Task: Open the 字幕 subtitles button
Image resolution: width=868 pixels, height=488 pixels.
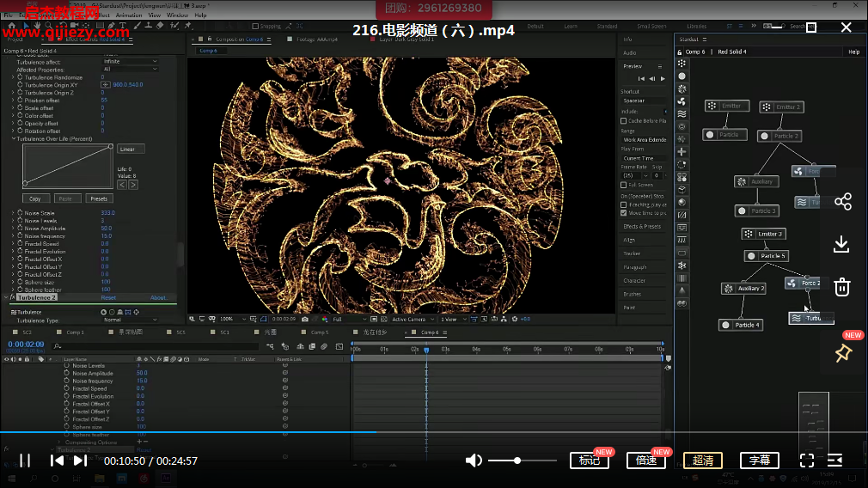Action: pyautogui.click(x=760, y=461)
